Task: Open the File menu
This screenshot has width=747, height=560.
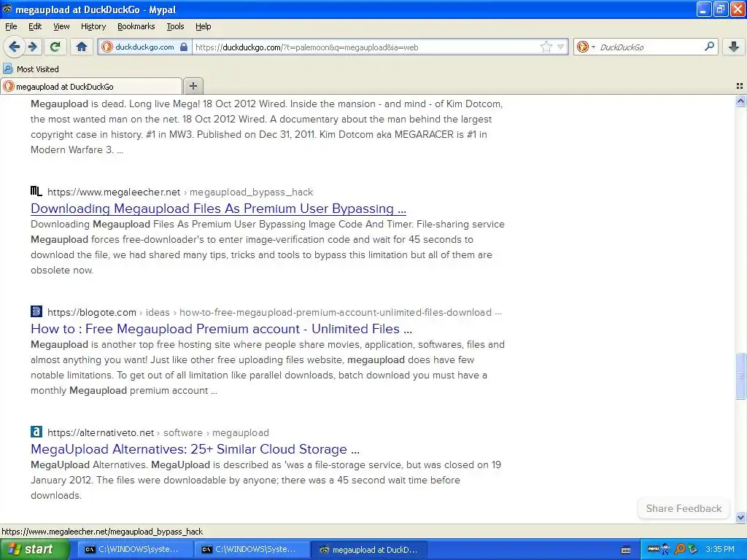Action: (11, 26)
